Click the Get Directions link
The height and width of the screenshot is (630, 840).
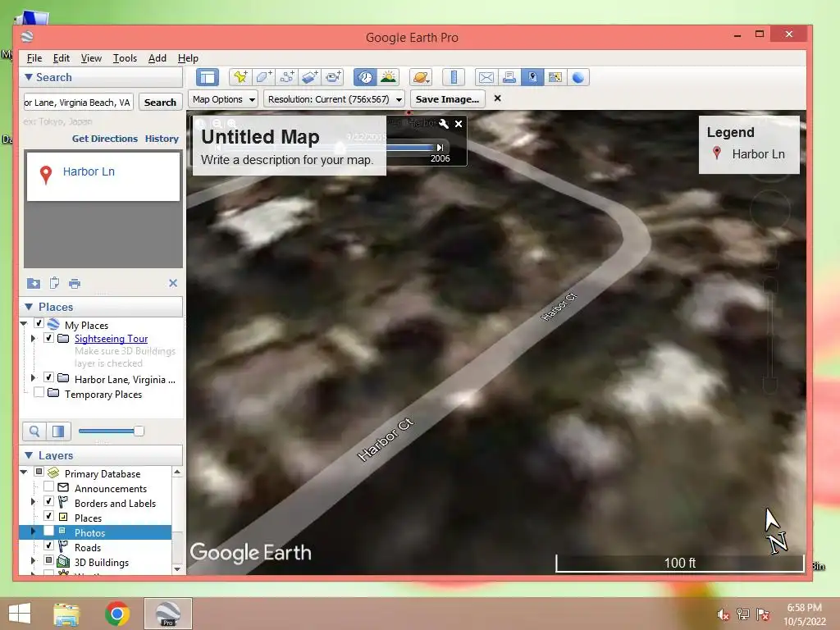click(x=105, y=139)
